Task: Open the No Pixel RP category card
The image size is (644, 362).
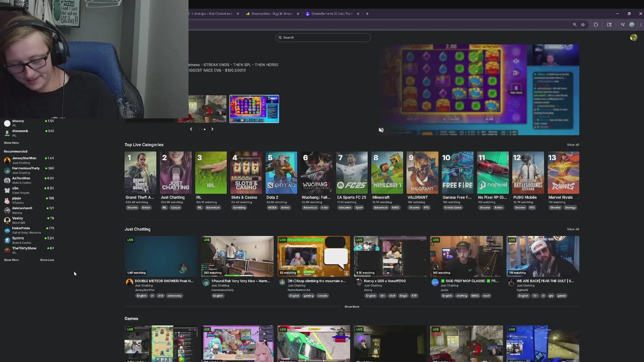Action: [x=493, y=173]
